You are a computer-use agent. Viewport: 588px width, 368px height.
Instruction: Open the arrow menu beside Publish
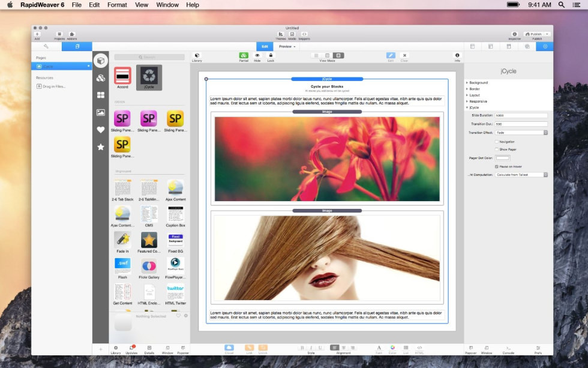tap(547, 34)
